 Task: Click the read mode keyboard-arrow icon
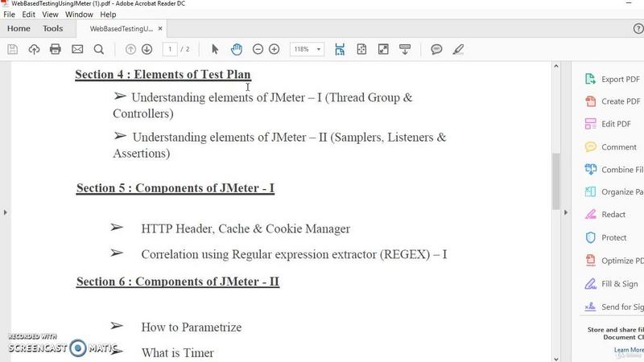coord(405,49)
